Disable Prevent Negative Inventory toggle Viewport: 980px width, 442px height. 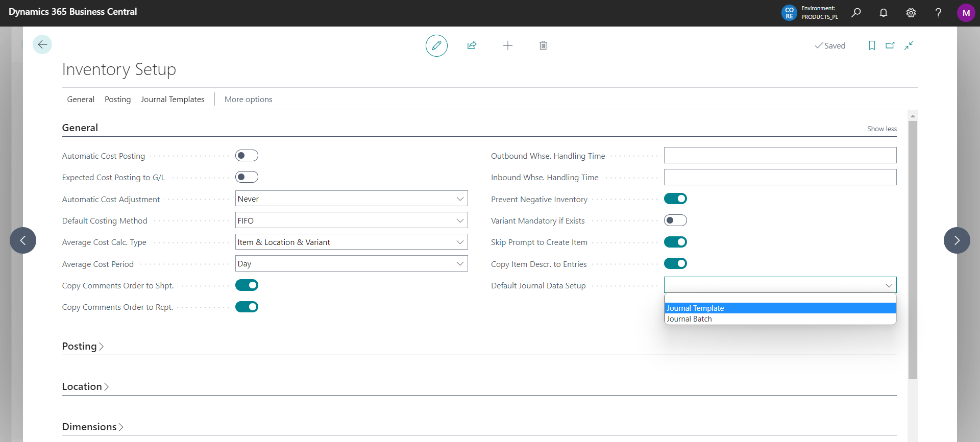(x=675, y=199)
